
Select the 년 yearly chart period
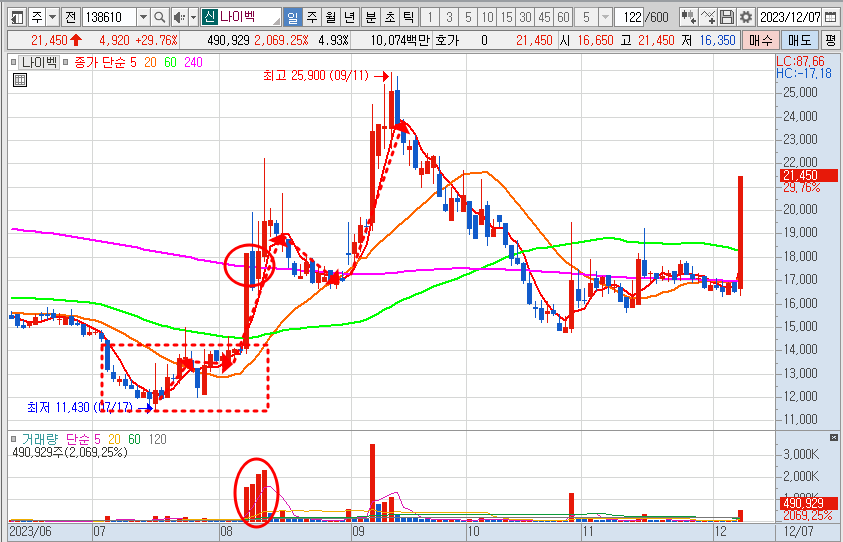(x=349, y=18)
